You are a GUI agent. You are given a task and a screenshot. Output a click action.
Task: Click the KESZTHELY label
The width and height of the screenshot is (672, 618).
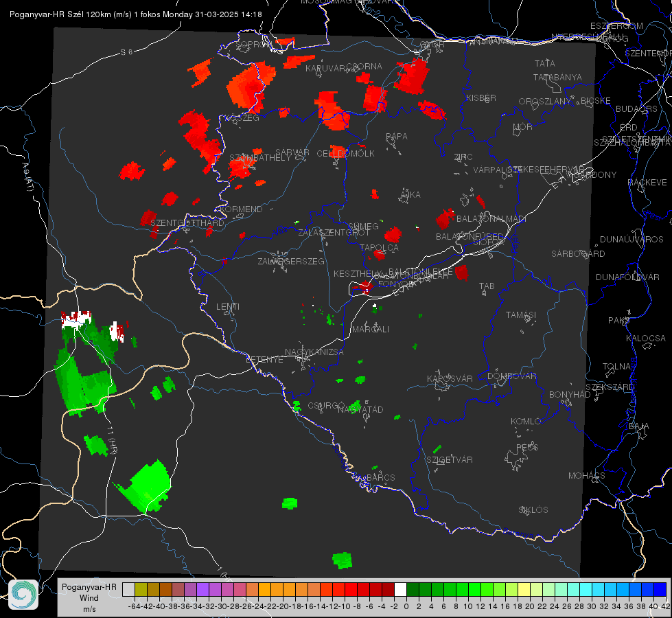click(x=356, y=273)
